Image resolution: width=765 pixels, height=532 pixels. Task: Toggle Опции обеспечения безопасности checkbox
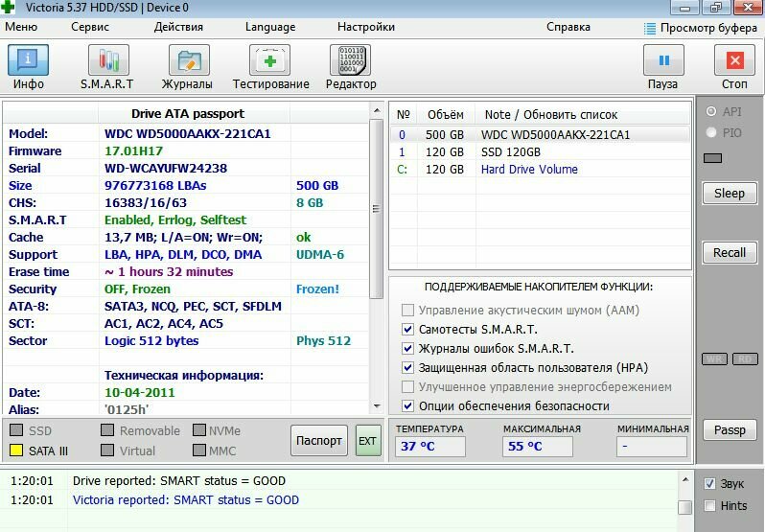pos(407,405)
